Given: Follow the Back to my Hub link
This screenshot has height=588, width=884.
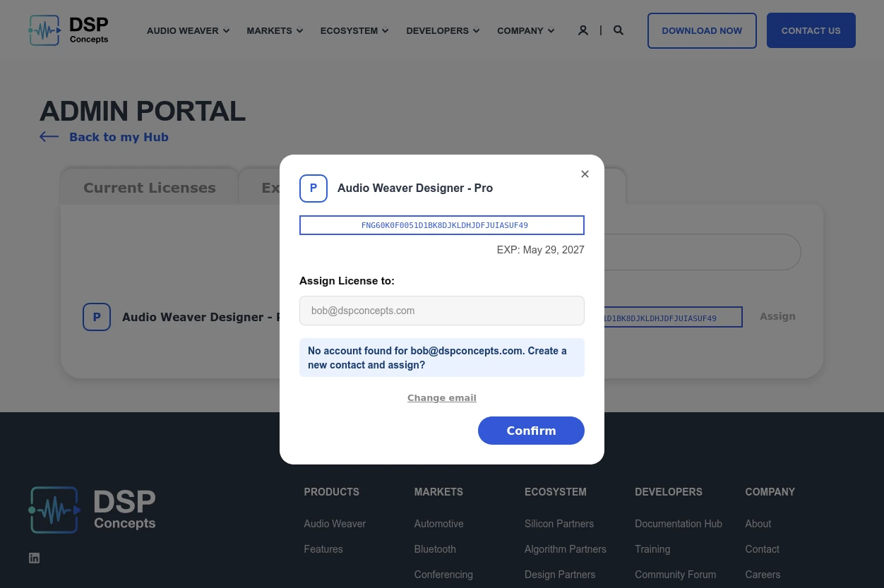Looking at the screenshot, I should click(119, 137).
